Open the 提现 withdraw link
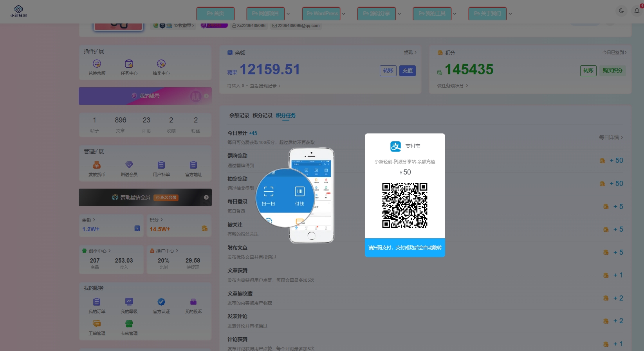Screen dimensions: 644x351 [x=410, y=52]
